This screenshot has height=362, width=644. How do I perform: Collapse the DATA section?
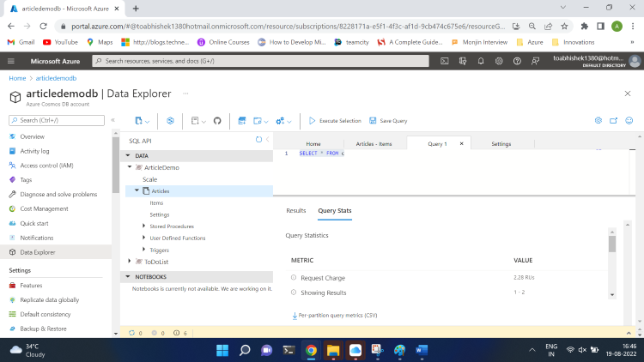128,155
